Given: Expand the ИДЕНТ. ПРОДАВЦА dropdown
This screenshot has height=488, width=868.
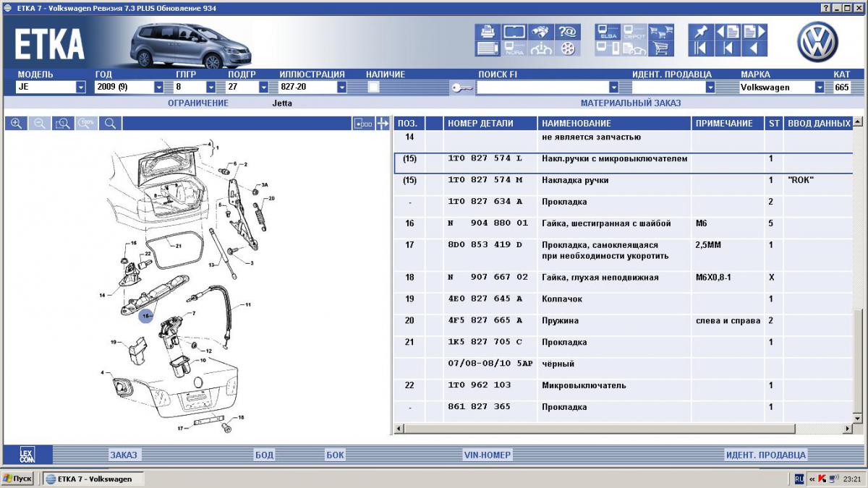Looking at the screenshot, I should point(710,87).
